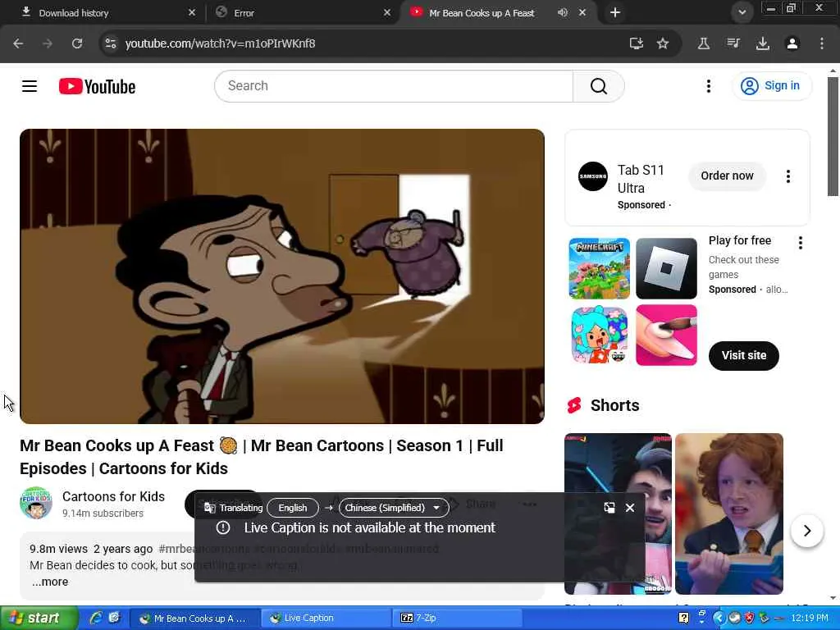Open the Minecraft game ad thumbnail

(599, 268)
